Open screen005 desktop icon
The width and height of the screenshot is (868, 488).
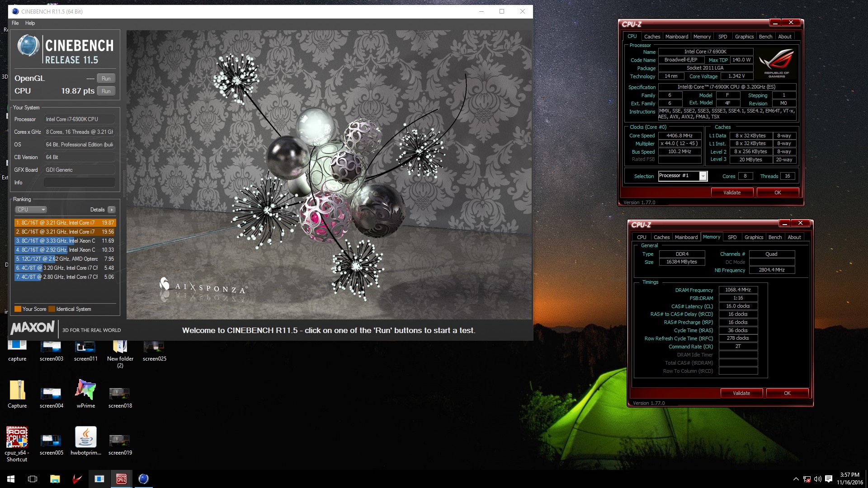pos(51,445)
